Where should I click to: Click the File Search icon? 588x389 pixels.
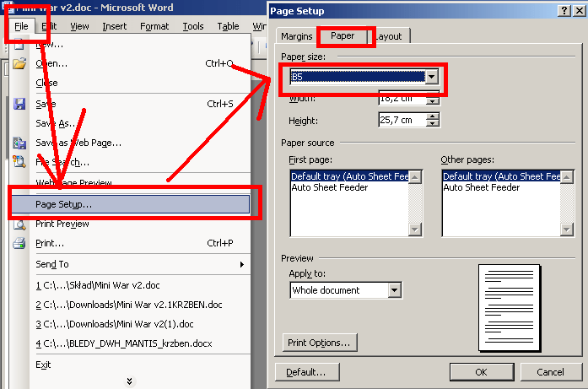pos(19,162)
